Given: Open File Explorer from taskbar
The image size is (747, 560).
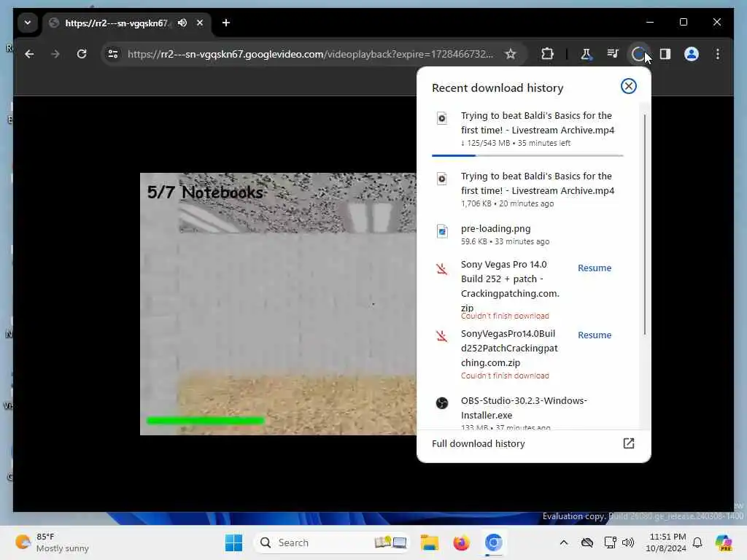Looking at the screenshot, I should coord(429,542).
